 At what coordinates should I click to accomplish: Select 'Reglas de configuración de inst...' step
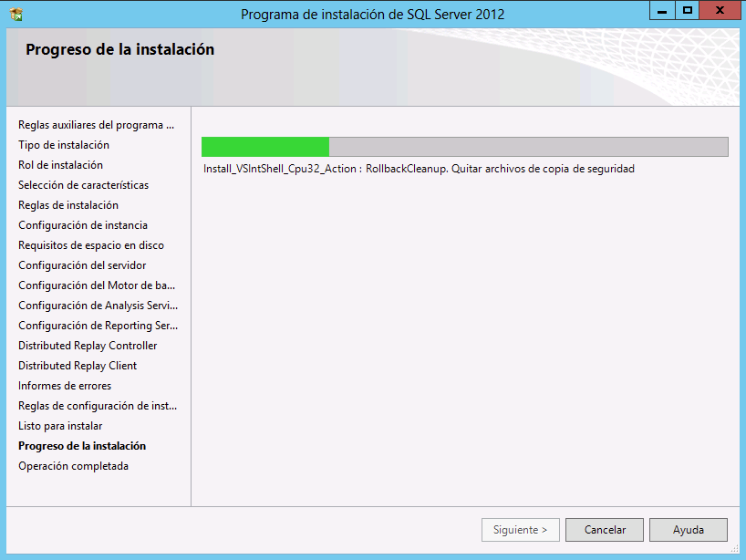coord(98,405)
